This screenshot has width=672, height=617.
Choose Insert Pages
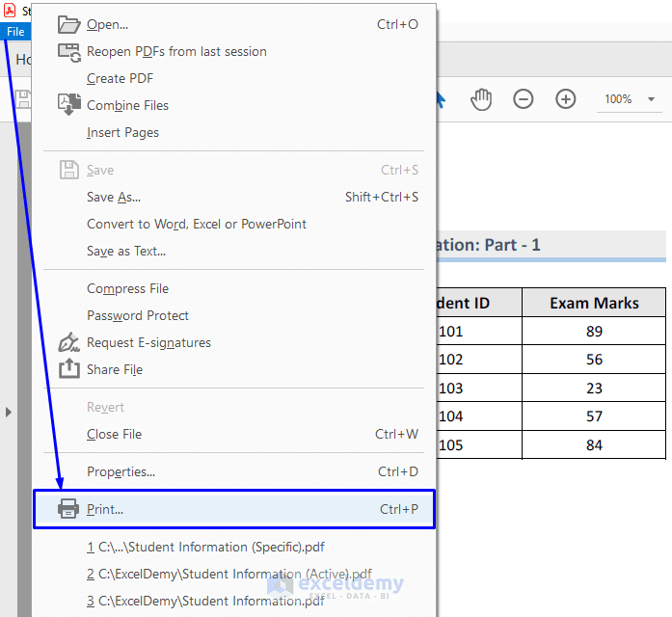coord(234,132)
